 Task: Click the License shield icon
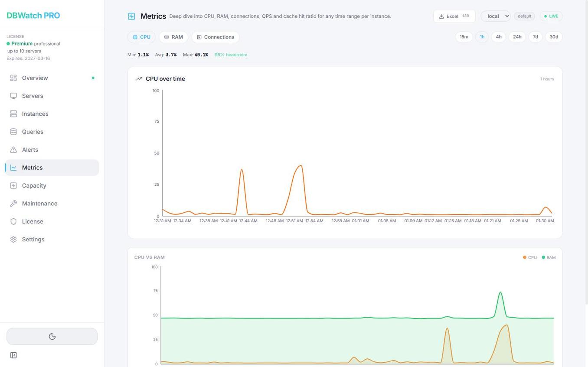[x=14, y=221]
